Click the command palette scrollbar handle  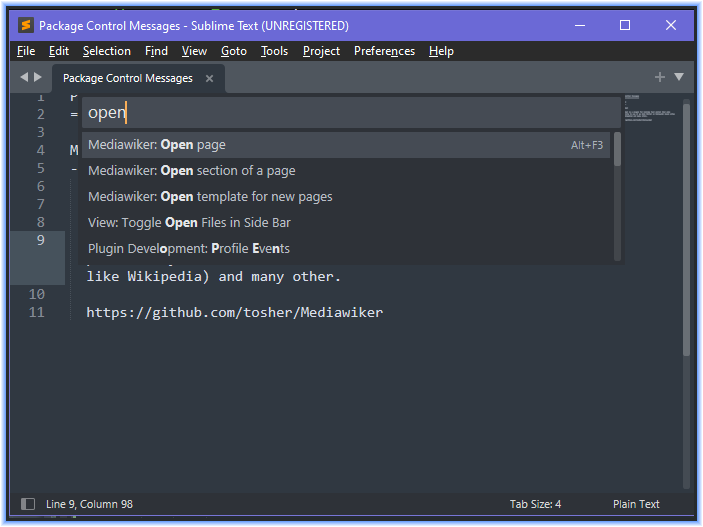[617, 149]
